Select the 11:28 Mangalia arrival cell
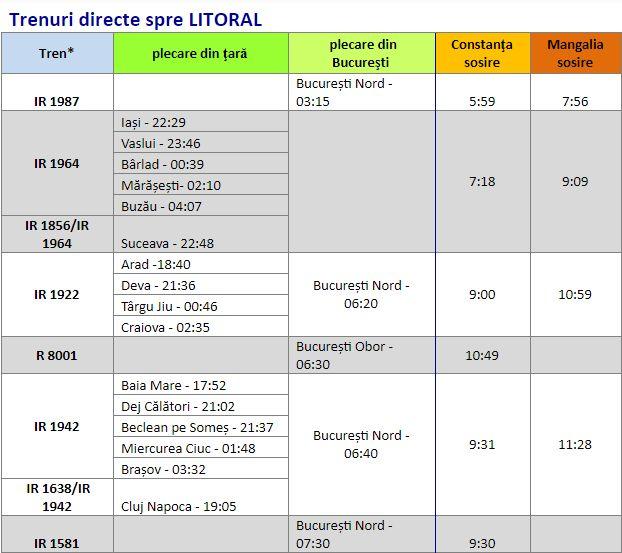622x553 pixels. pyautogui.click(x=575, y=444)
